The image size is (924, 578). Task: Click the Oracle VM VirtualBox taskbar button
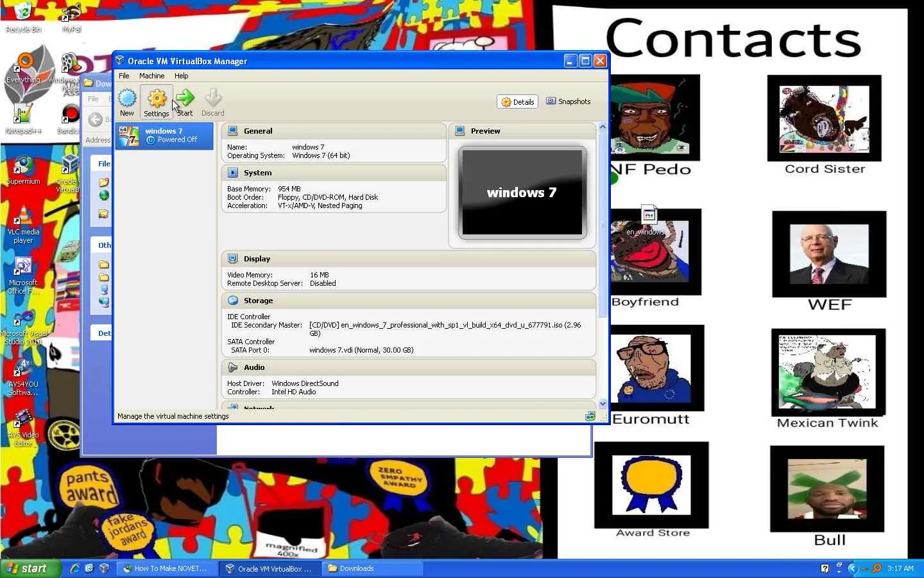269,568
